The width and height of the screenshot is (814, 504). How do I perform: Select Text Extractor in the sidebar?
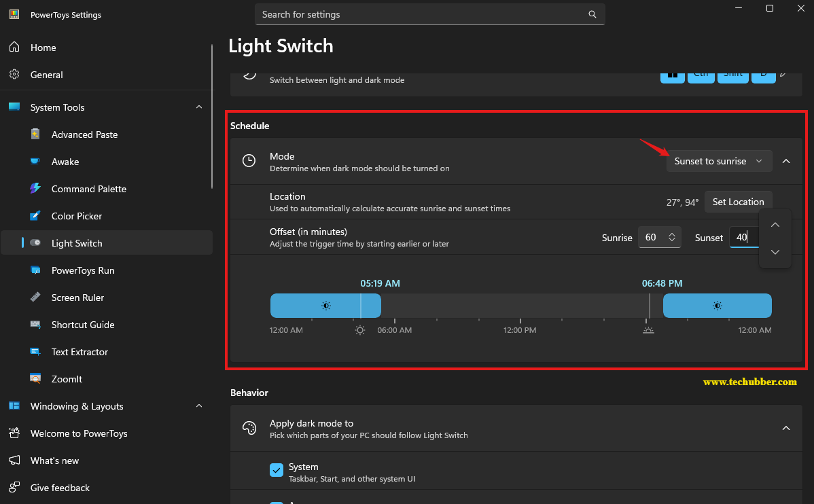pyautogui.click(x=107, y=351)
